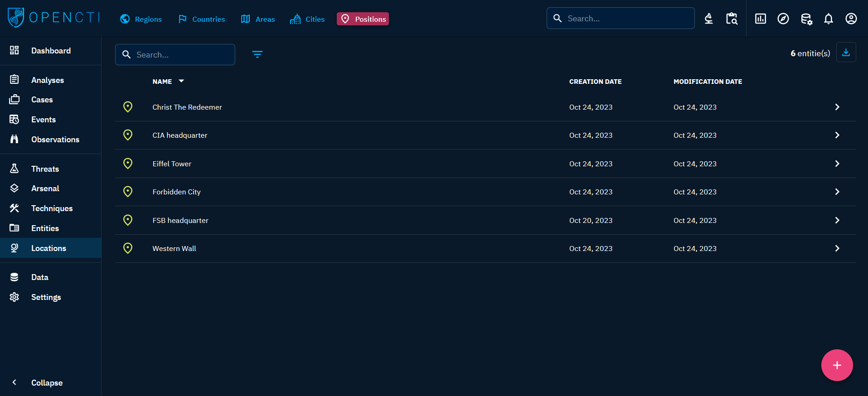Open the FSB headquarter entry
Image resolution: width=868 pixels, height=396 pixels.
pos(180,220)
